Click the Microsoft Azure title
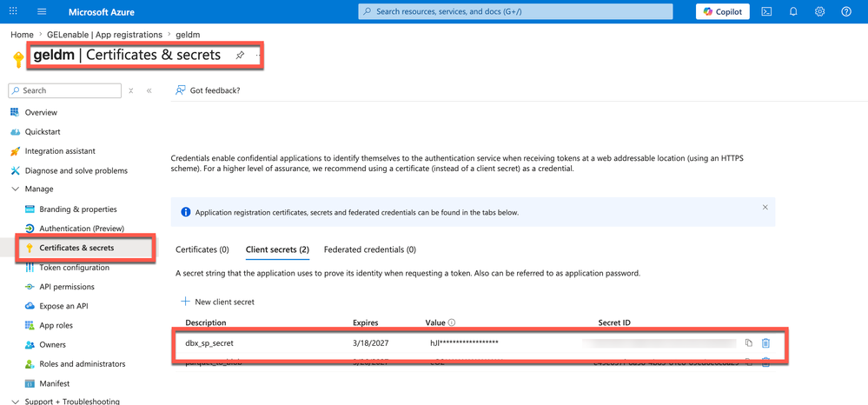Viewport: 868px width, 405px height. 102,12
